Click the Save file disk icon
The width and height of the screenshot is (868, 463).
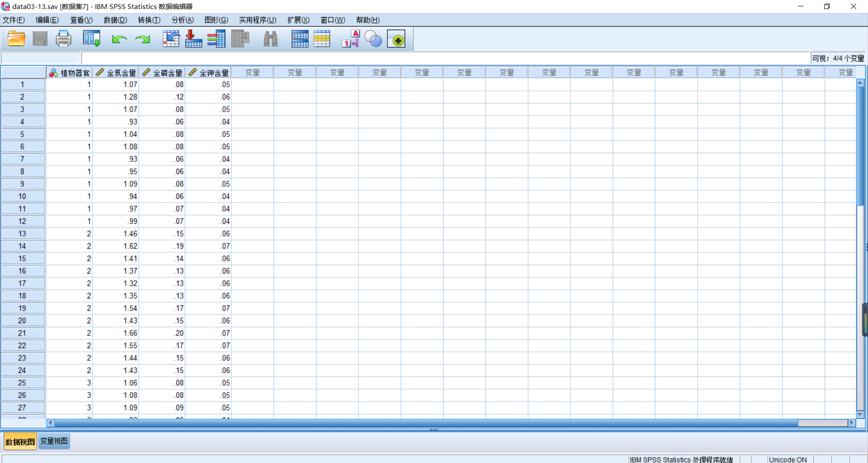[40, 39]
